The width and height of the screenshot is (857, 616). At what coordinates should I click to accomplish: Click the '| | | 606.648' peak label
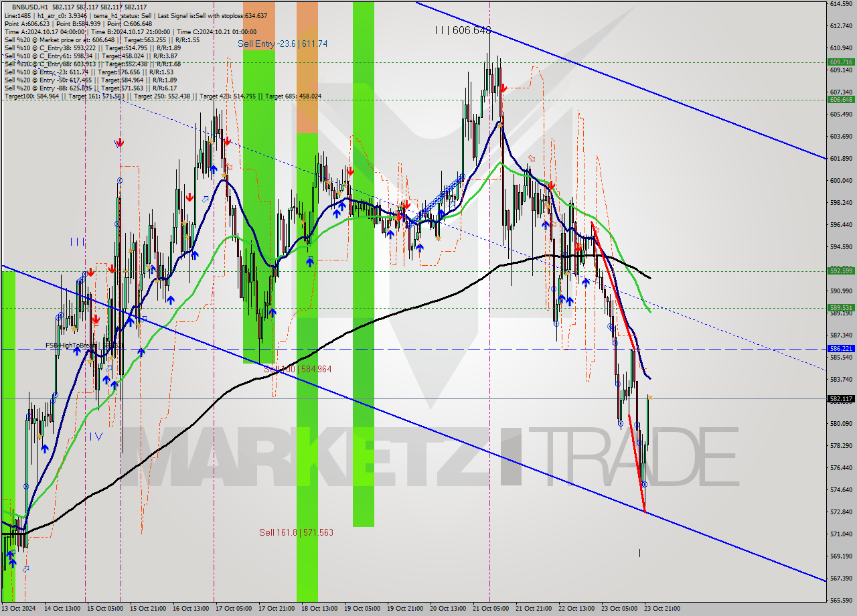point(463,30)
